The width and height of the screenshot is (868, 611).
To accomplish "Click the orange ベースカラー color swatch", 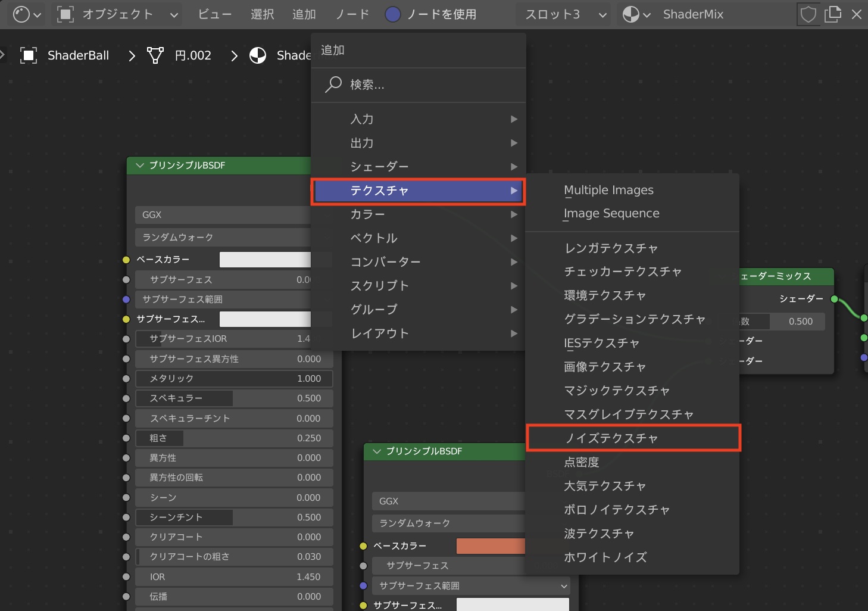I will click(491, 546).
